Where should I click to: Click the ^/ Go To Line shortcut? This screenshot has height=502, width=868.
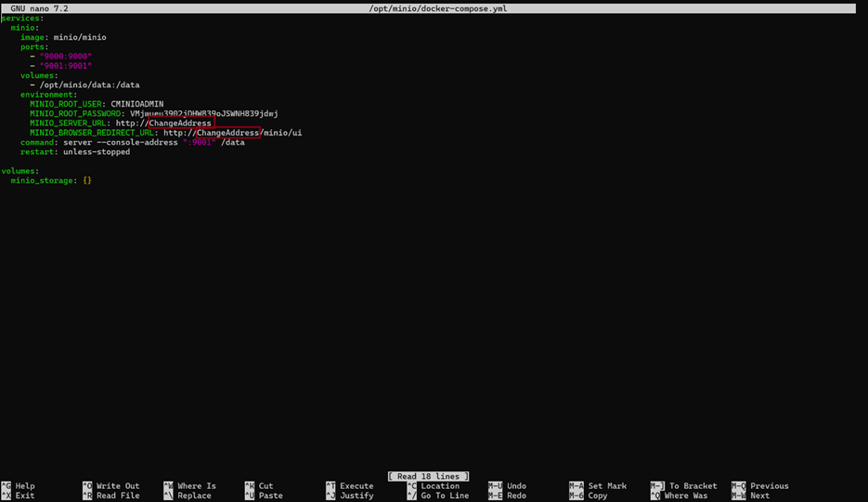pos(438,496)
